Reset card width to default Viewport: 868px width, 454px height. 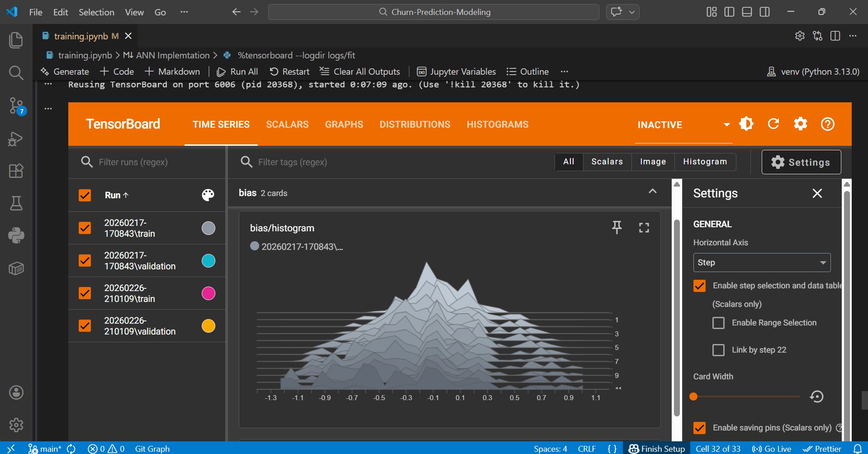point(816,397)
